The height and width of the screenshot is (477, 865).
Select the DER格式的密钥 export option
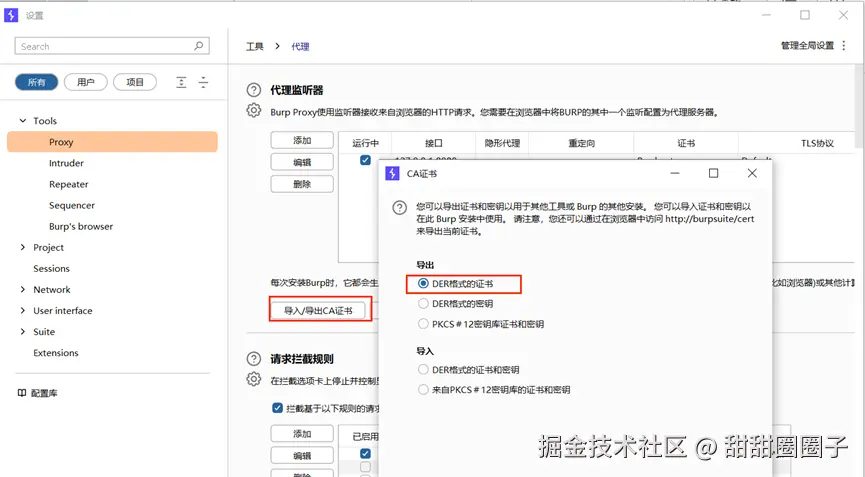point(423,303)
